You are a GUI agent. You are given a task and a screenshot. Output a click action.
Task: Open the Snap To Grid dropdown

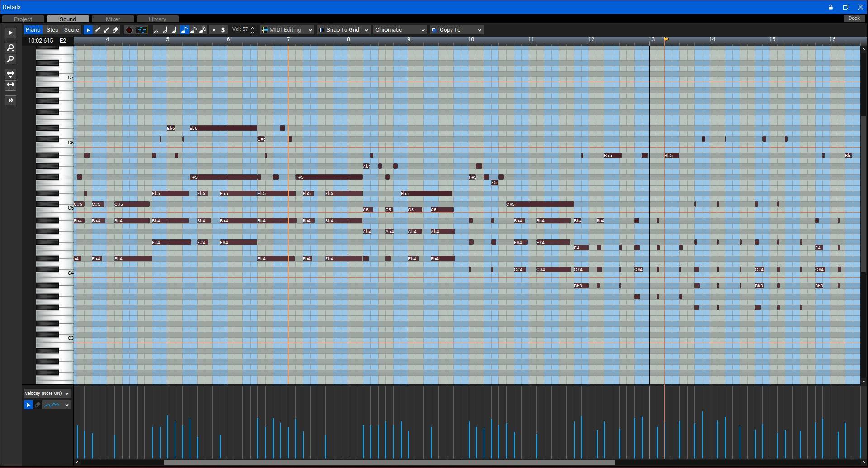point(344,30)
